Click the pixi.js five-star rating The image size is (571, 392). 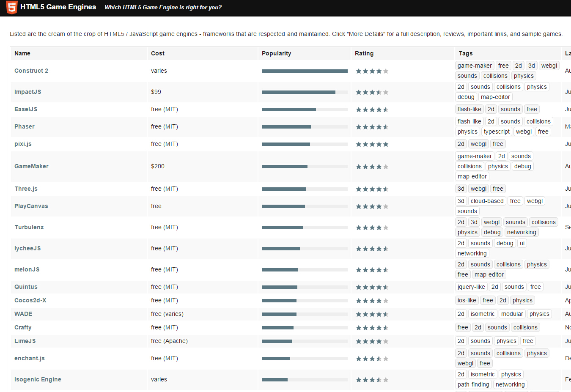pyautogui.click(x=372, y=144)
